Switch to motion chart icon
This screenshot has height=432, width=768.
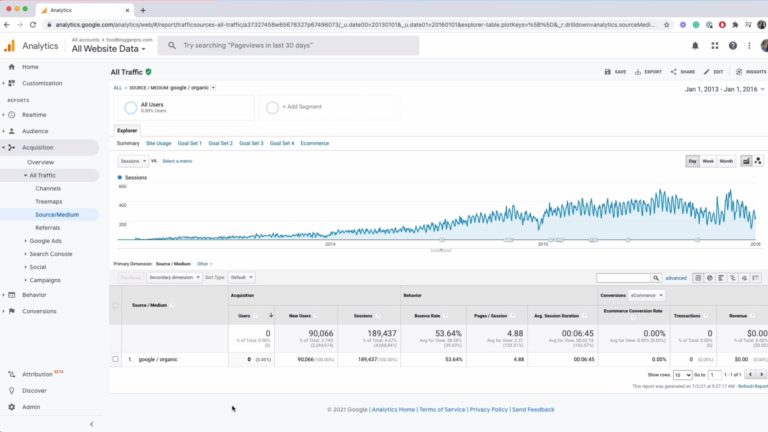coord(758,161)
